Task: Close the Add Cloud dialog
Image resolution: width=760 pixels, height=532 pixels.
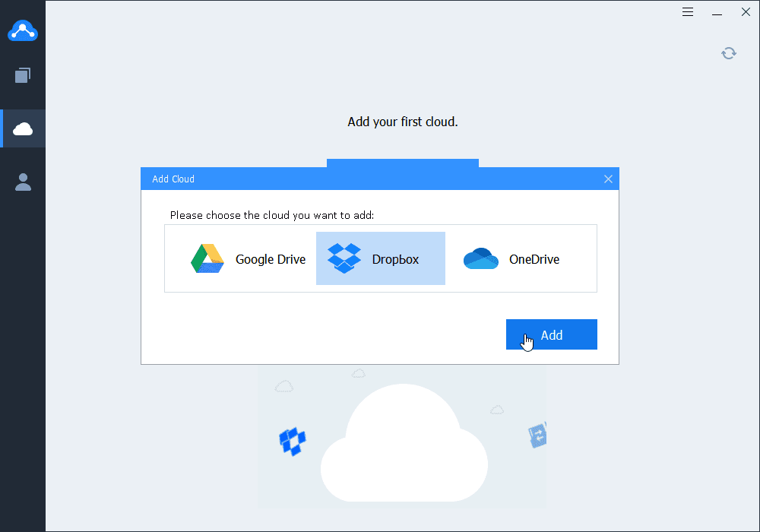Action: click(x=608, y=179)
